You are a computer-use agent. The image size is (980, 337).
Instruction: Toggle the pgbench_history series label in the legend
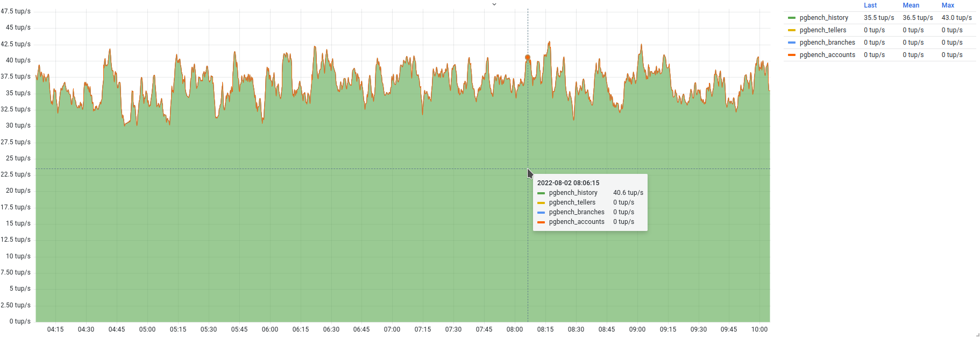point(823,18)
